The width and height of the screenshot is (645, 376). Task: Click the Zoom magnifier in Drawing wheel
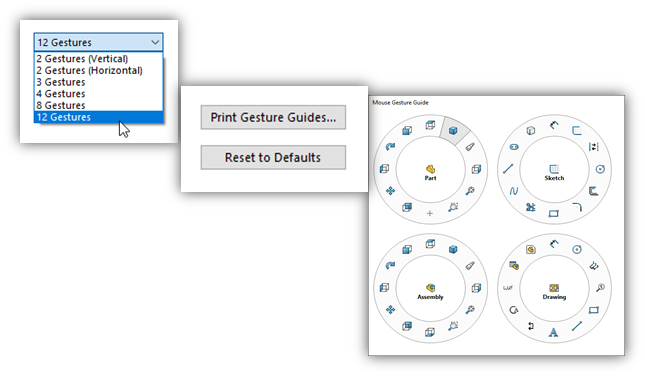[x=600, y=288]
